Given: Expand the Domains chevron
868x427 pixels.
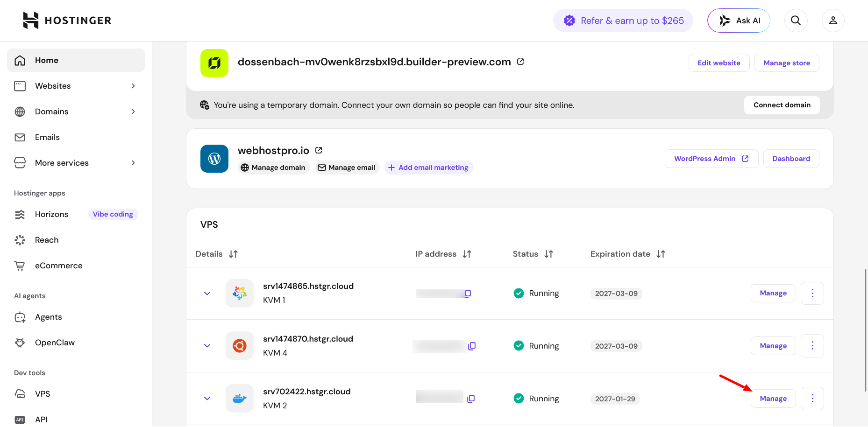Looking at the screenshot, I should (133, 112).
